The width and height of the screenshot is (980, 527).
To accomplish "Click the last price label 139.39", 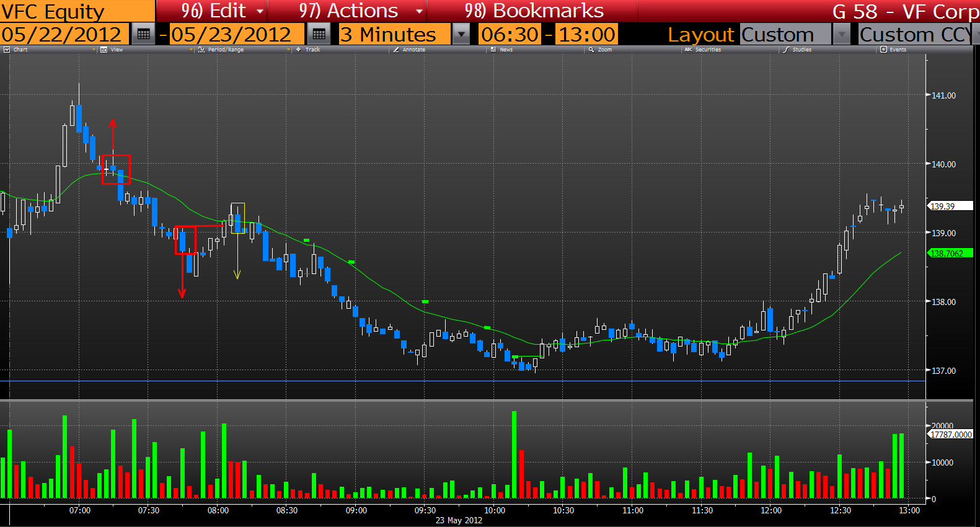I will pos(950,206).
